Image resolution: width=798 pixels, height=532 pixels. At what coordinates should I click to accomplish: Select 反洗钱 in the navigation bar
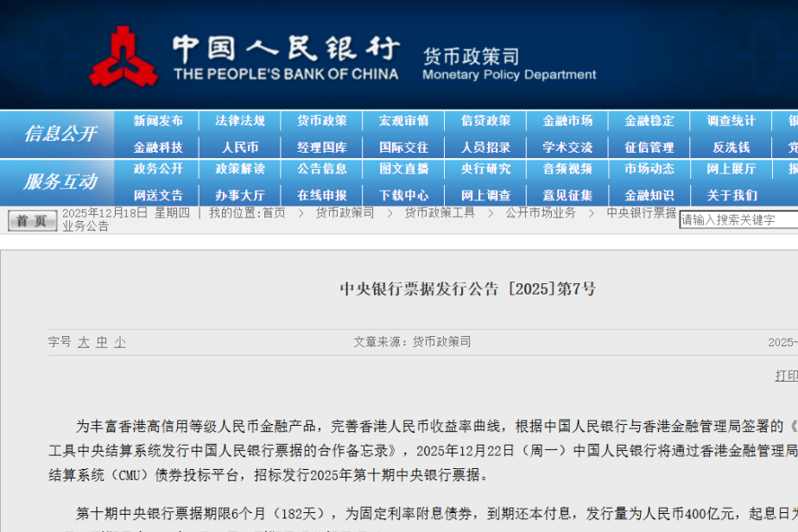(731, 148)
